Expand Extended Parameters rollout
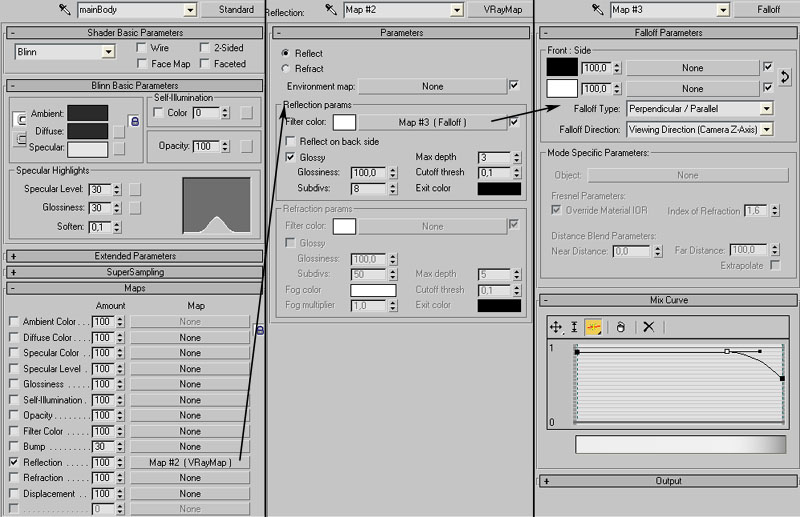The image size is (800, 517). (x=135, y=256)
